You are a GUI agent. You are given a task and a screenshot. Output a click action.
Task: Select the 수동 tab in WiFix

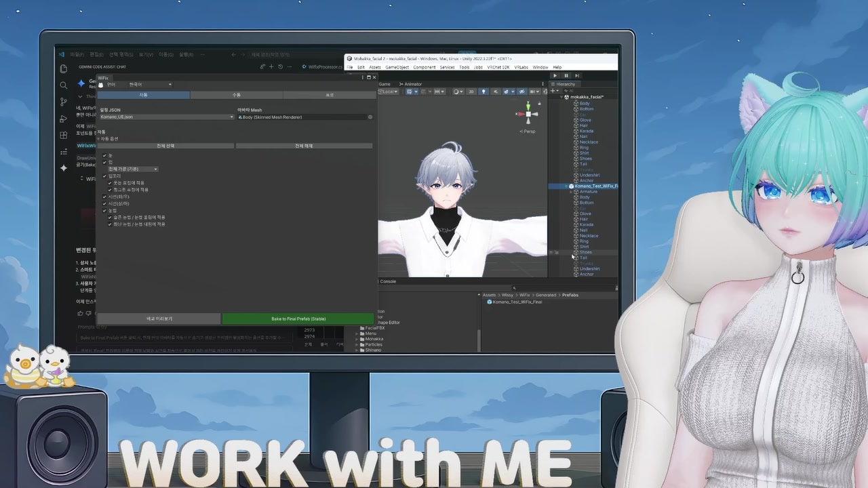tap(237, 96)
